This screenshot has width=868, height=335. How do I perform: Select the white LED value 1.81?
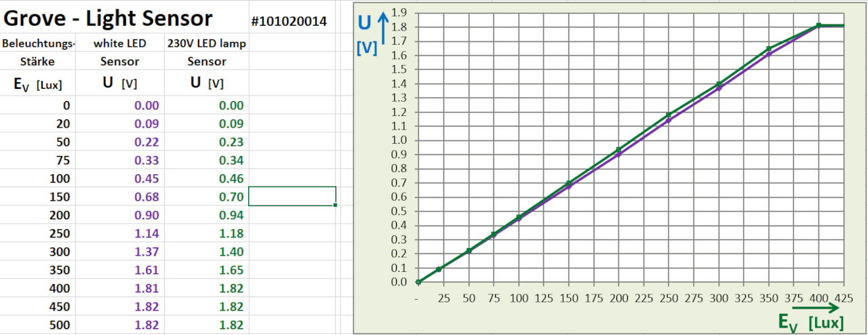pyautogui.click(x=146, y=288)
